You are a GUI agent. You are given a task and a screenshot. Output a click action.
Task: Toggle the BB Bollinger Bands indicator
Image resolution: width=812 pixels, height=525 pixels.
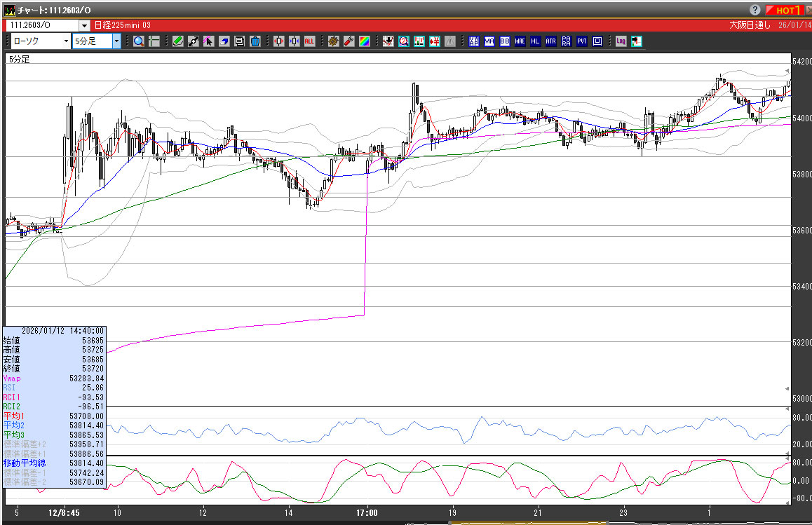pos(505,41)
